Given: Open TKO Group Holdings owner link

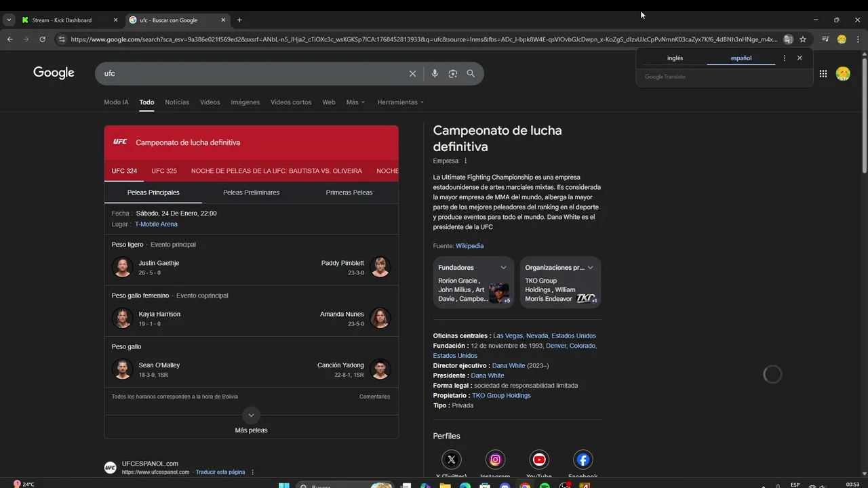Looking at the screenshot, I should click(x=501, y=396).
